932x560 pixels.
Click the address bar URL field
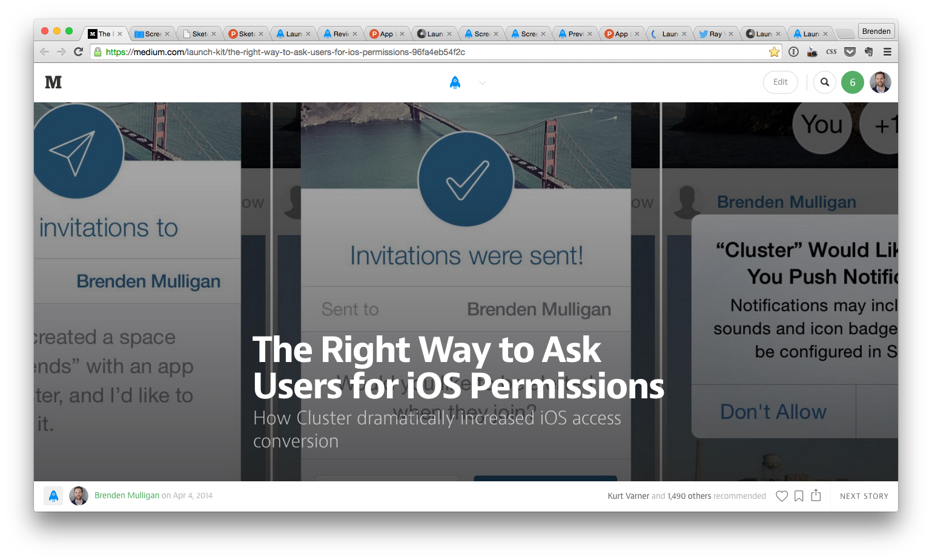(436, 52)
